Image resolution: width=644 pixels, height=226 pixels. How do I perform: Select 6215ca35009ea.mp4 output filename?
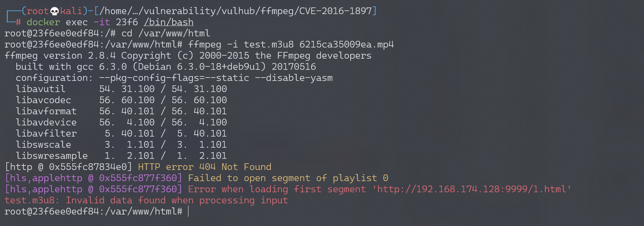tap(346, 45)
